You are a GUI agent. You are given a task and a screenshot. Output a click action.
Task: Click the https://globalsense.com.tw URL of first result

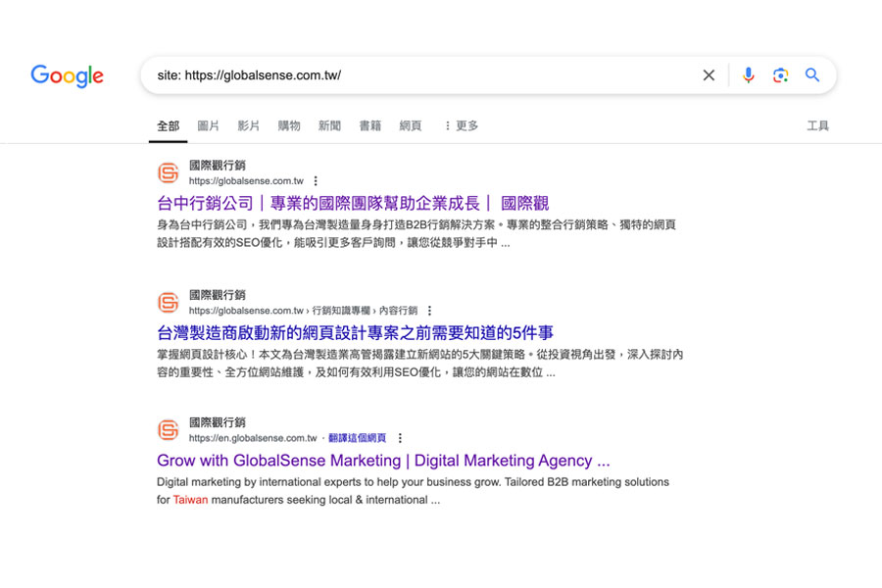click(246, 180)
